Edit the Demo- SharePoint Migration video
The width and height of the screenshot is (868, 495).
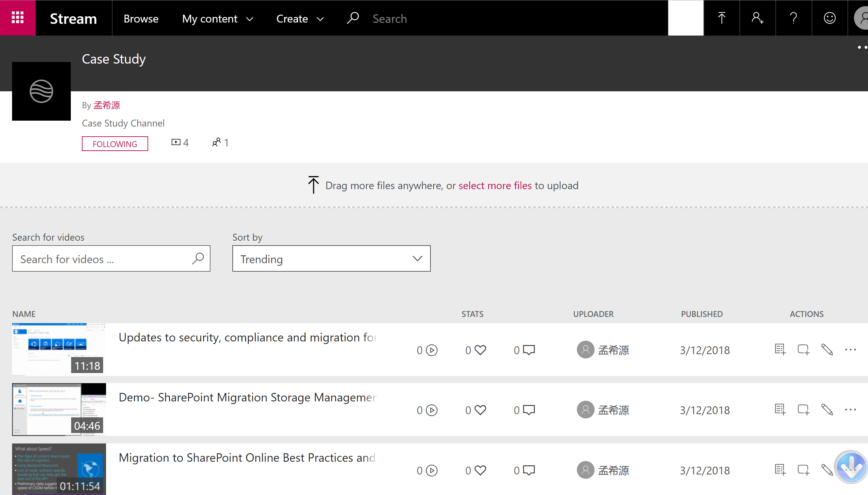(x=827, y=410)
